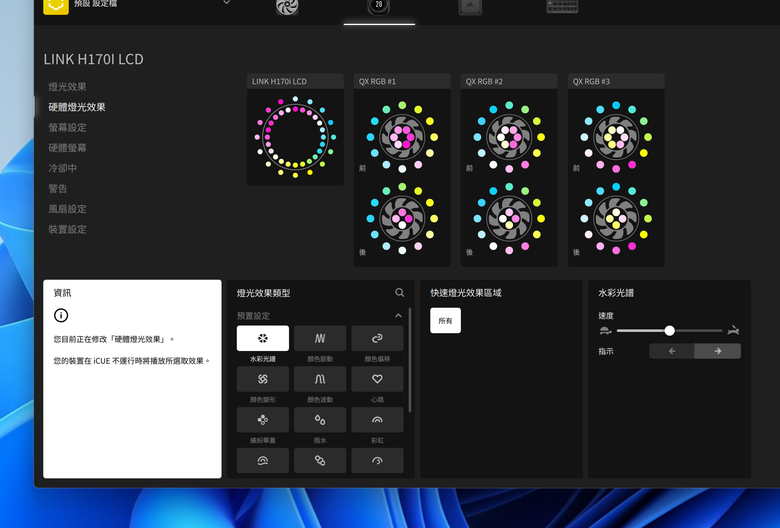Select the 雨水 raindrops effect icon
This screenshot has height=528, width=780.
click(320, 420)
